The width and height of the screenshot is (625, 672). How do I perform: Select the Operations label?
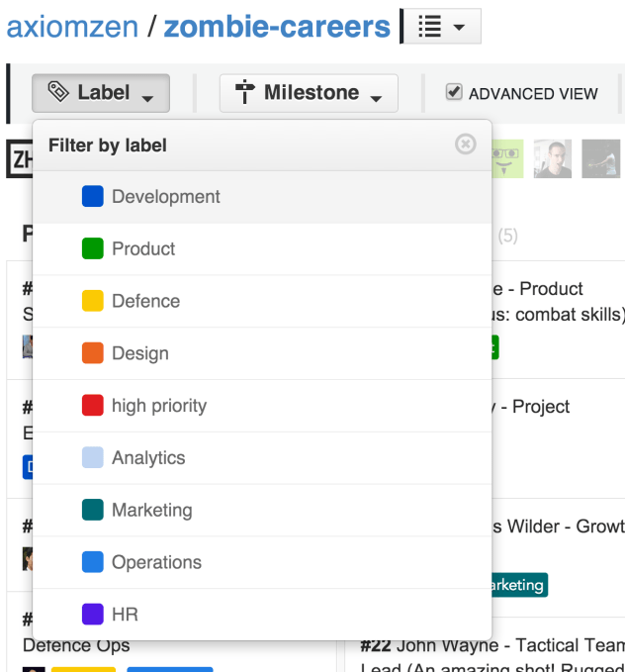pyautogui.click(x=156, y=562)
